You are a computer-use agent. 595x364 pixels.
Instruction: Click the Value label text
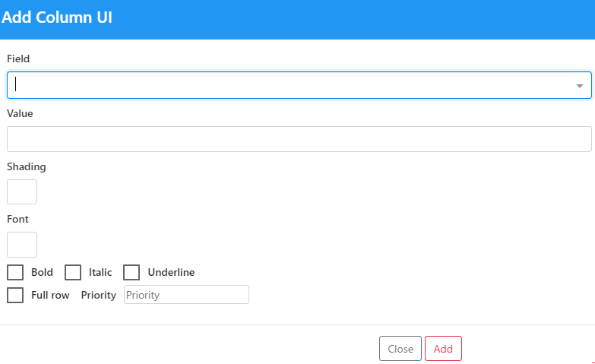20,113
